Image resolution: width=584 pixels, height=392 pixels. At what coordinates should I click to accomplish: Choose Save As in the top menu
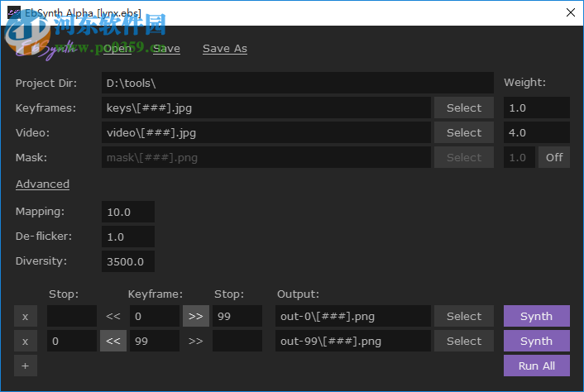click(x=225, y=49)
